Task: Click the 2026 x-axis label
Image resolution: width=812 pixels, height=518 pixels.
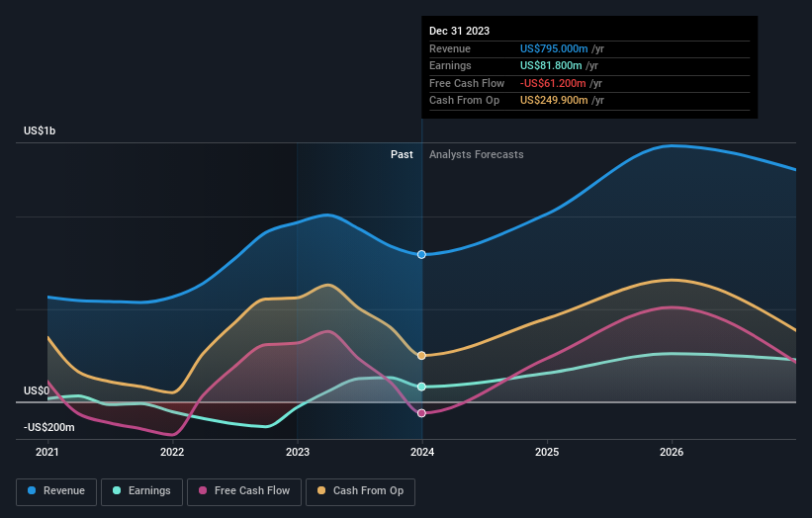Action: [x=672, y=452]
